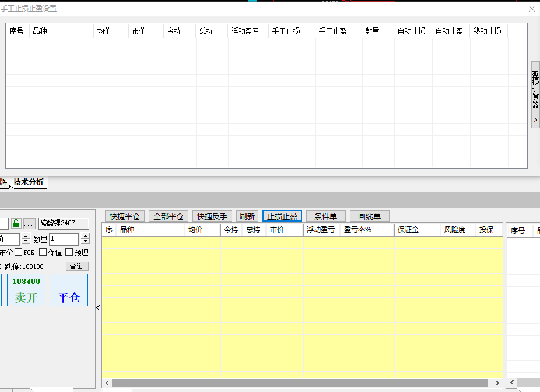The height and width of the screenshot is (392, 540).
Task: Close the 手工止损止盈设置 dialog
Action: (531, 9)
